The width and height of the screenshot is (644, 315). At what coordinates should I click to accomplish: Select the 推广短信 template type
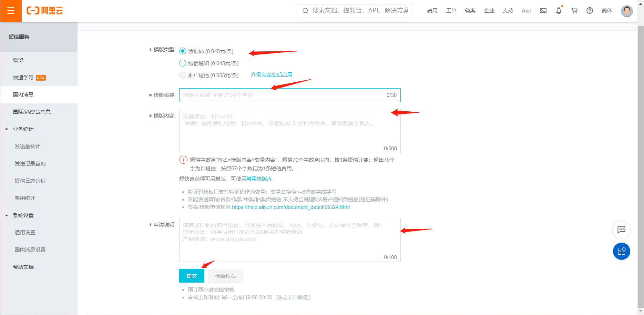183,75
